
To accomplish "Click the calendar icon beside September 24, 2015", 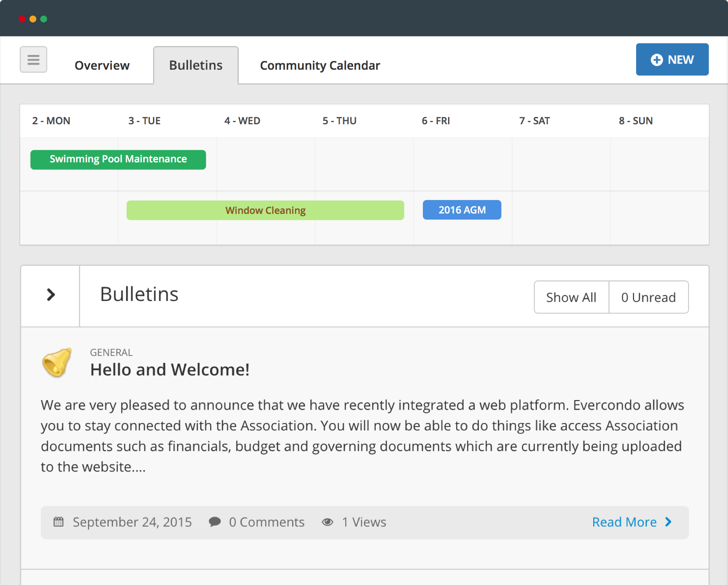I will point(58,522).
